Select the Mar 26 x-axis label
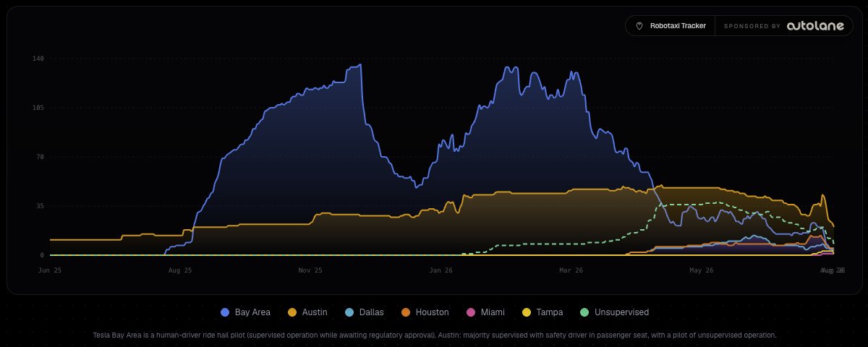Screen dimensions: 868x347 pos(571,270)
